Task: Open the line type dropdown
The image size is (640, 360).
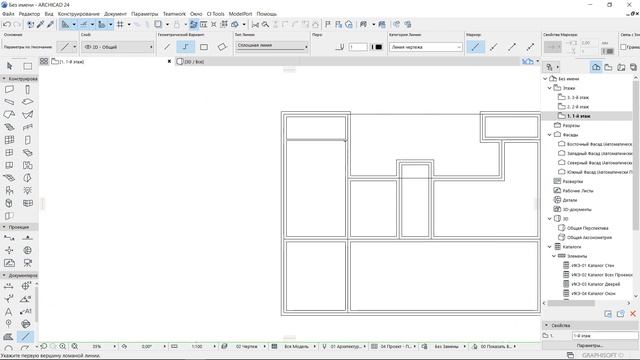Action: point(272,46)
